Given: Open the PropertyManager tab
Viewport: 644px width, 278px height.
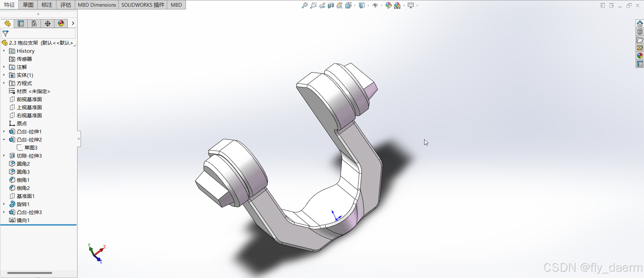Looking at the screenshot, I should click(x=21, y=24).
